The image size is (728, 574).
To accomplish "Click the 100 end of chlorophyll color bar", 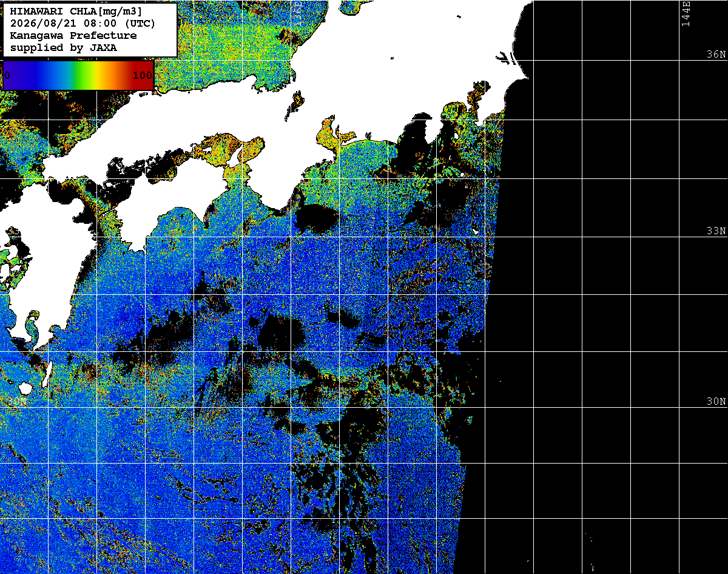I will click(x=143, y=76).
